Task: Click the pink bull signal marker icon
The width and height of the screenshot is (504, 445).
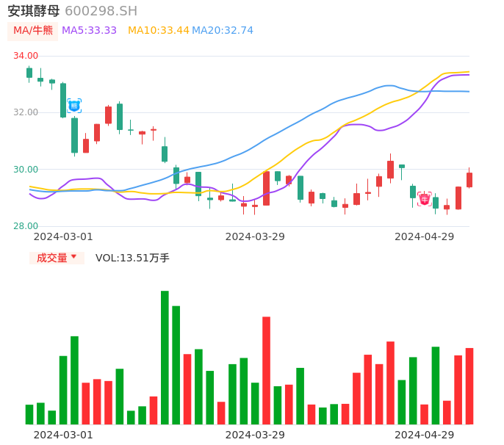Action: (x=425, y=199)
